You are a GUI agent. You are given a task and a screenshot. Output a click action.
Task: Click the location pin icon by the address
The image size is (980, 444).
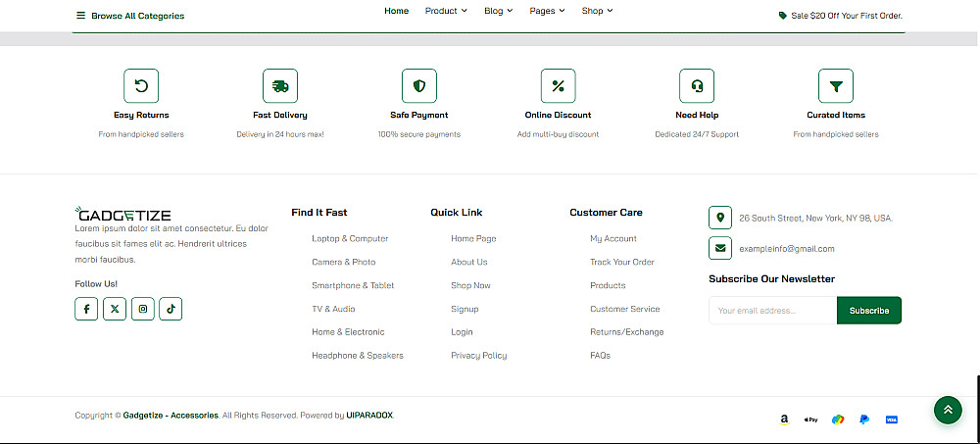click(x=720, y=218)
